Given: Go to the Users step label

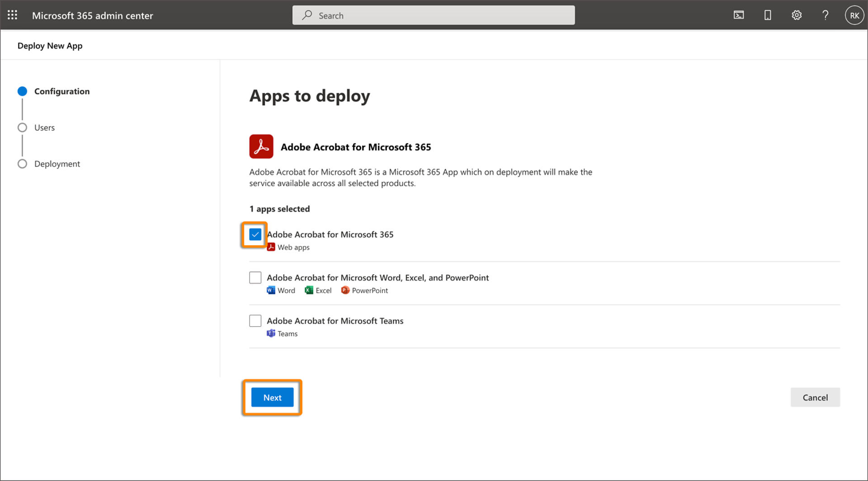Looking at the screenshot, I should (44, 127).
